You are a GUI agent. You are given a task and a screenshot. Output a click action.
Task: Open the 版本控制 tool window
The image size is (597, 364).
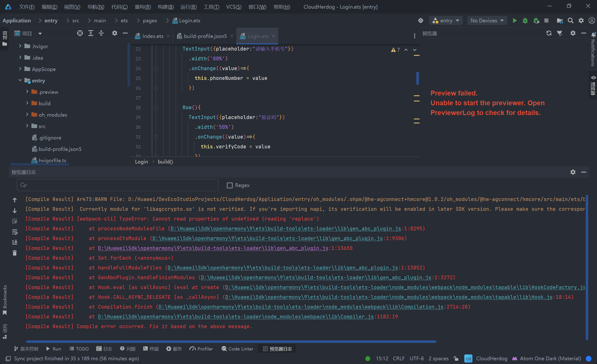tap(26, 349)
